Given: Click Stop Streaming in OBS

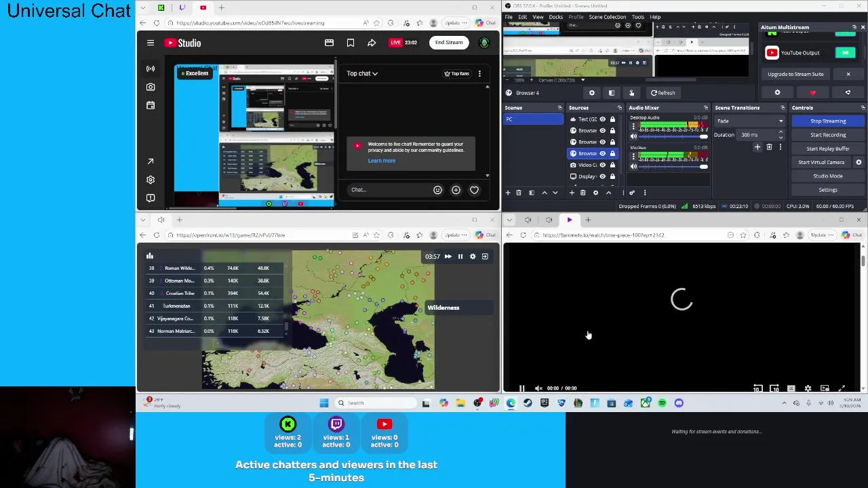Looking at the screenshot, I should (x=828, y=121).
